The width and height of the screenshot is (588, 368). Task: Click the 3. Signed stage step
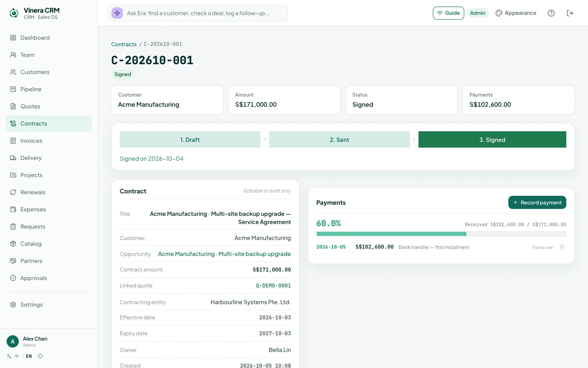coord(492,140)
